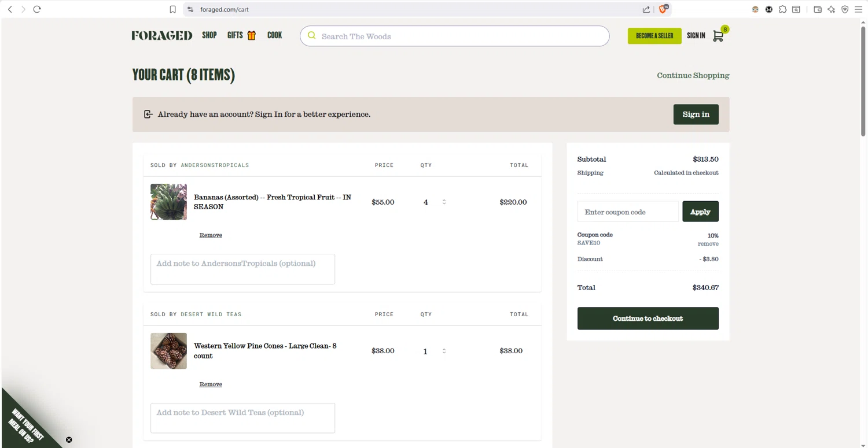Go back with the browser back arrow
This screenshot has width=868, height=448.
10,9
